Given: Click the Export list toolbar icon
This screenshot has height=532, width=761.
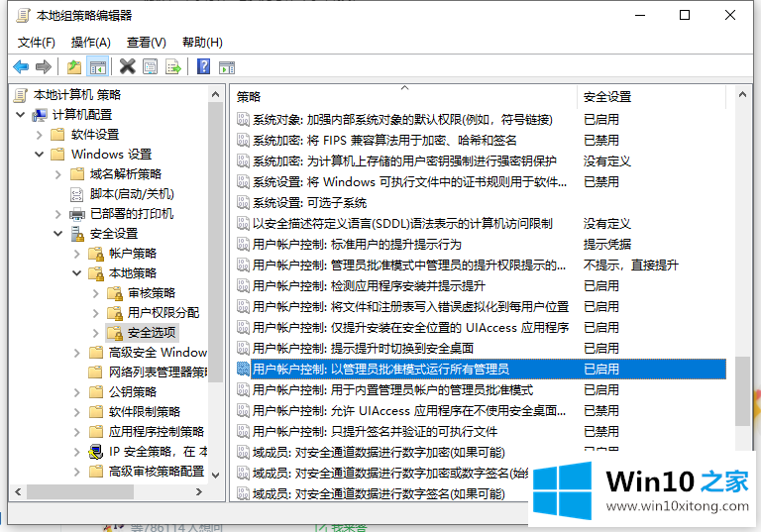Looking at the screenshot, I should pos(173,66).
